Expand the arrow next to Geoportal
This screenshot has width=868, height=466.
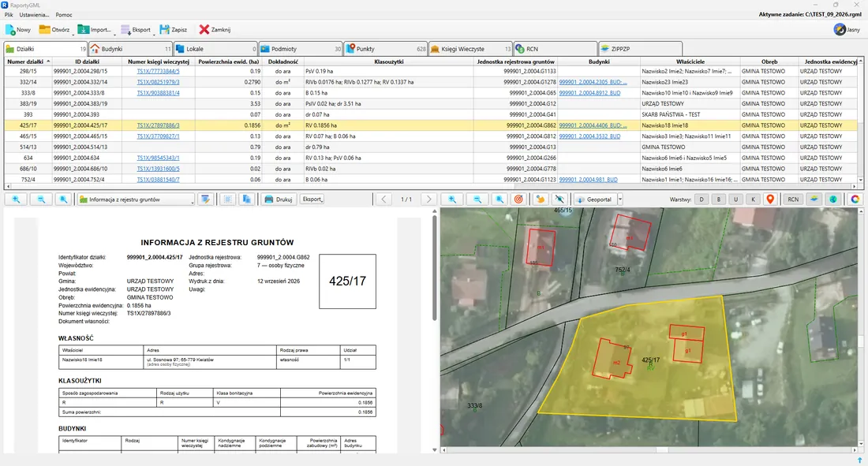coord(620,199)
